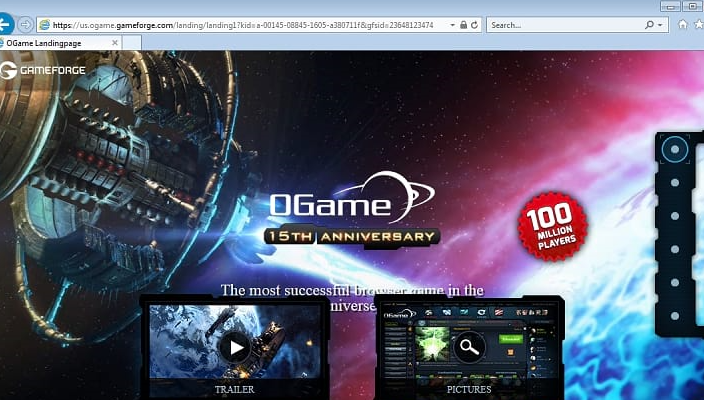Select the second navigation dot on right panel

coord(674,183)
